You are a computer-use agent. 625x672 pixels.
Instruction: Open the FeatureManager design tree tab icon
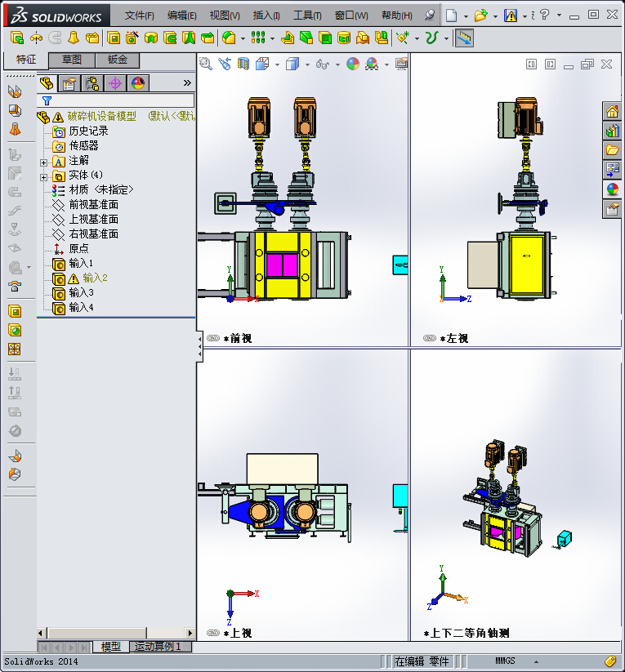click(47, 83)
